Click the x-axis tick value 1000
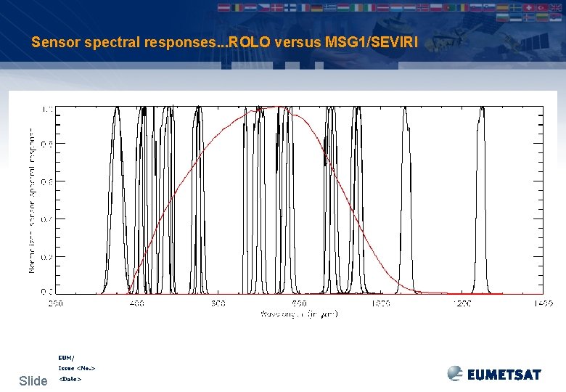The width and height of the screenshot is (566, 392). tap(380, 303)
